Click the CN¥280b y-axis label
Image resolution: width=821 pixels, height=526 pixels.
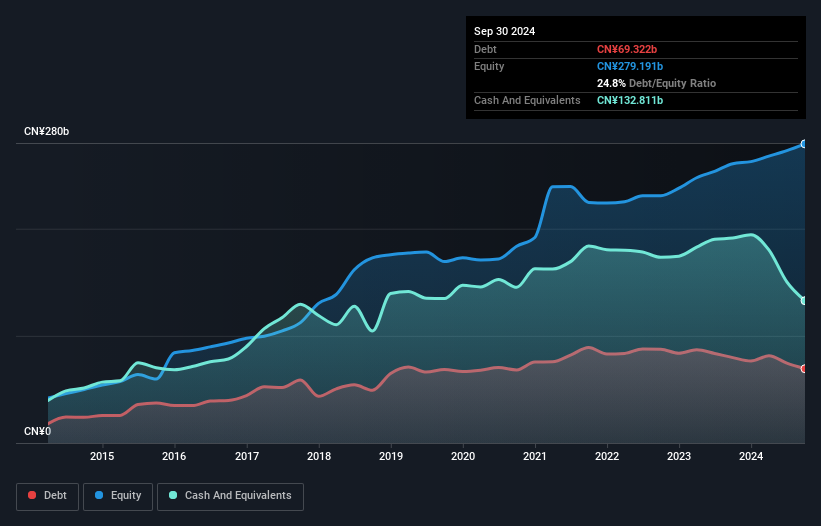pyautogui.click(x=47, y=131)
